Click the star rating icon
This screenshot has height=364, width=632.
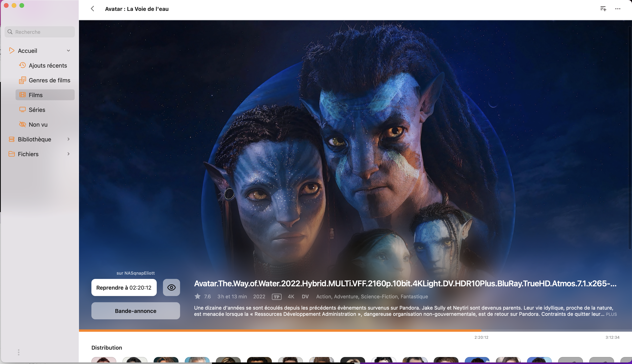[198, 296]
